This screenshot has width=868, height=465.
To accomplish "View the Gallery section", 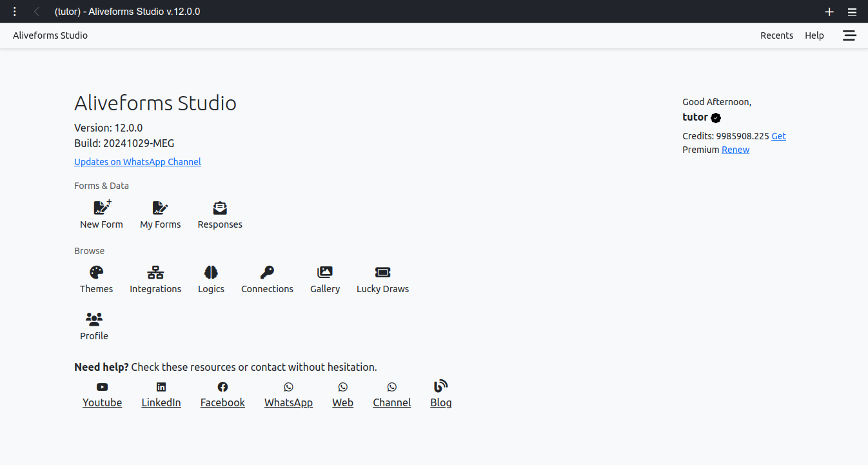I will coord(325,278).
